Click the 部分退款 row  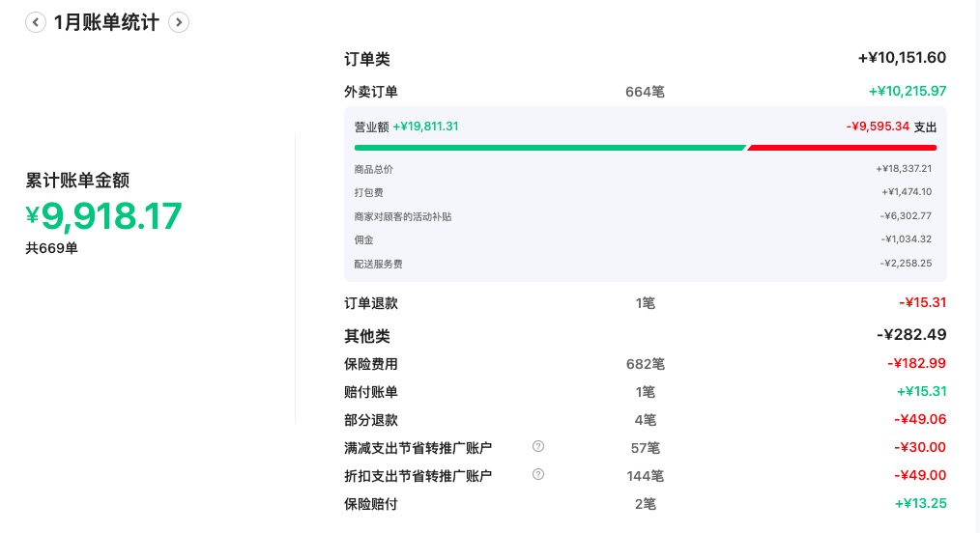(x=645, y=420)
